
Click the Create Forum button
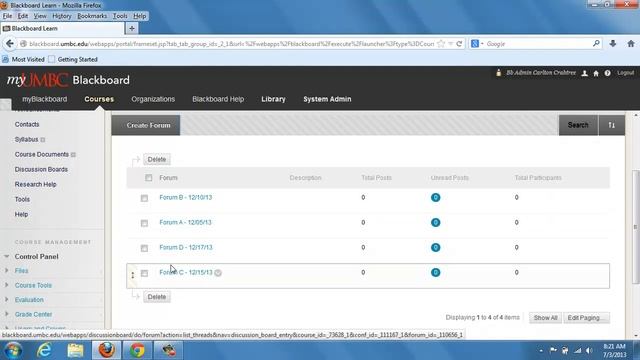point(146,125)
